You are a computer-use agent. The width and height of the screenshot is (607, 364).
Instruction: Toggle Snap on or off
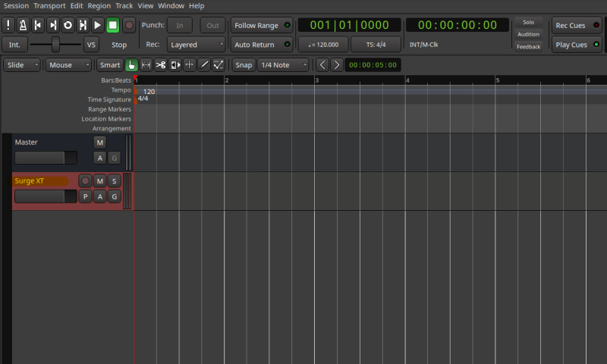click(244, 65)
